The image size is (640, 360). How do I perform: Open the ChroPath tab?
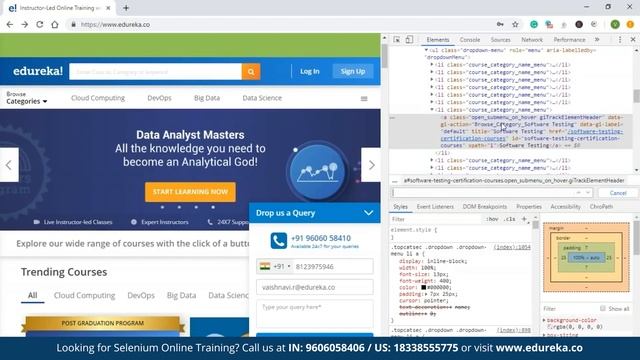pyautogui.click(x=601, y=207)
